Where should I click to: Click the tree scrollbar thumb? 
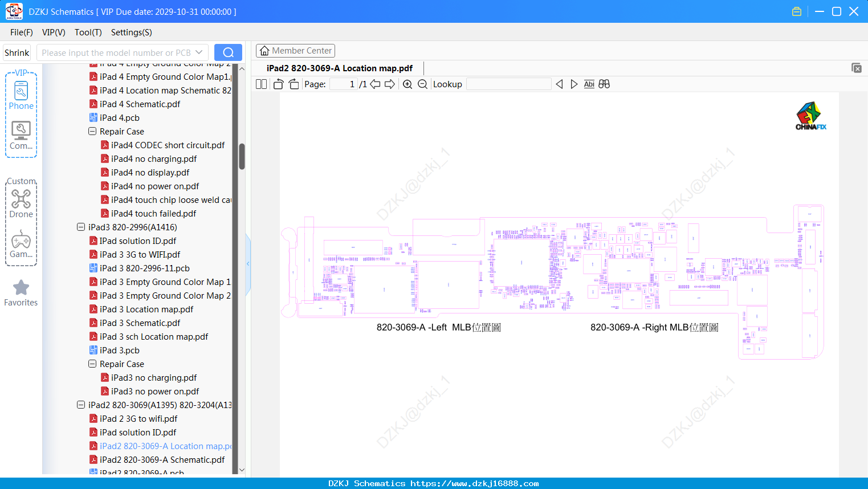pos(242,156)
